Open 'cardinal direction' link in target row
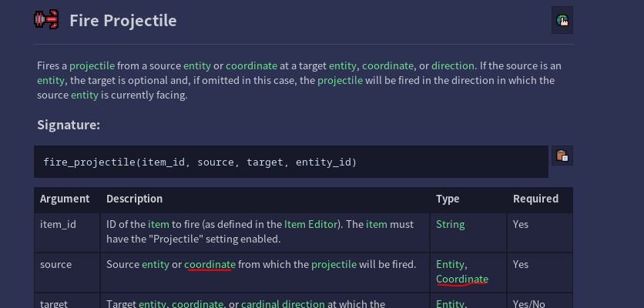Viewport: 644px width, 308px height. (283, 304)
